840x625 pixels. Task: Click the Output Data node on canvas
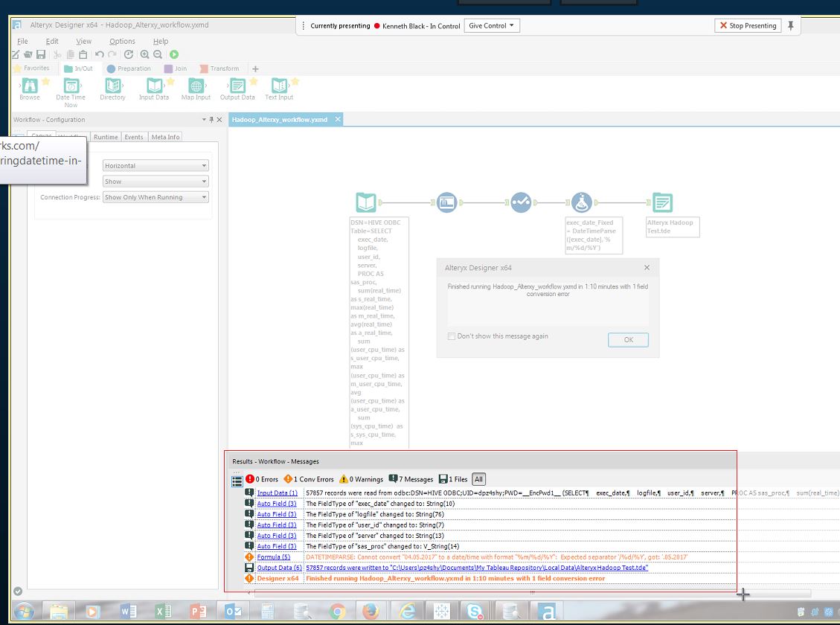coord(663,202)
